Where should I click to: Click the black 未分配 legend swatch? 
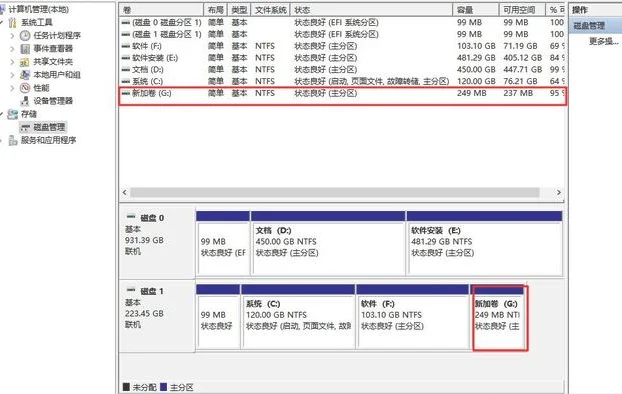coord(126,387)
